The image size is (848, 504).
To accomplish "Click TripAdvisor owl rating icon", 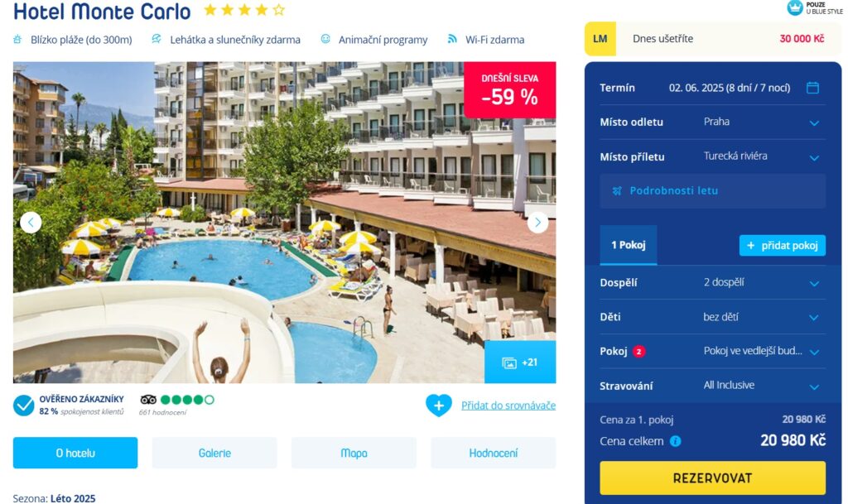I will point(148,400).
